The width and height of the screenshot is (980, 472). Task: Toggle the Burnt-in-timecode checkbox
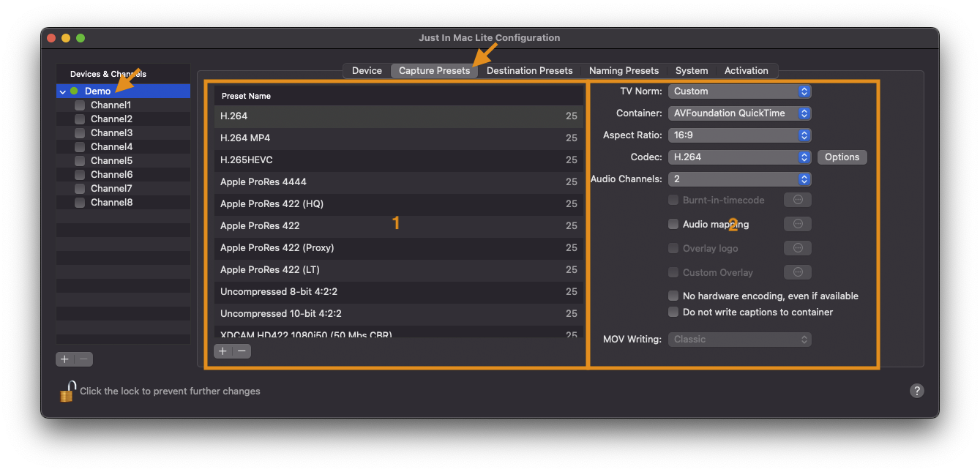tap(673, 200)
